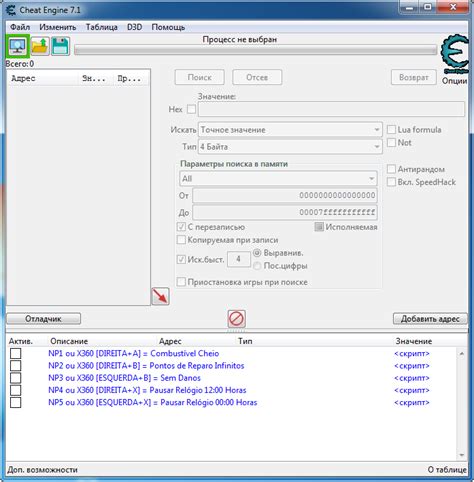Select the Выравнив. radio button
474x482 pixels.
(x=257, y=253)
